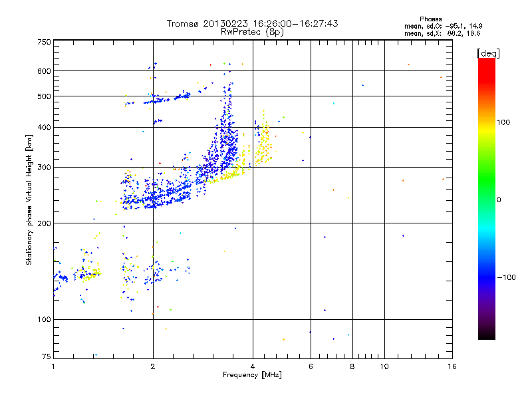Click the y-axis tick label "200"
Screen dimensions: 532x399
click(45, 223)
